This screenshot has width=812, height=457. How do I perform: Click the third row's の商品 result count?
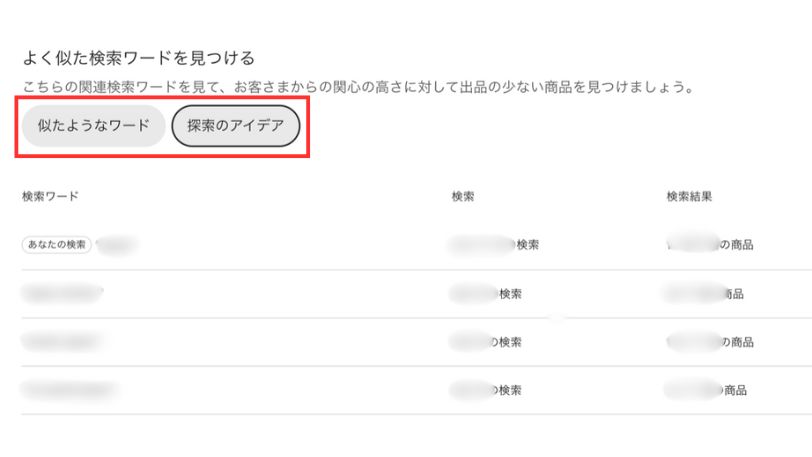709,342
